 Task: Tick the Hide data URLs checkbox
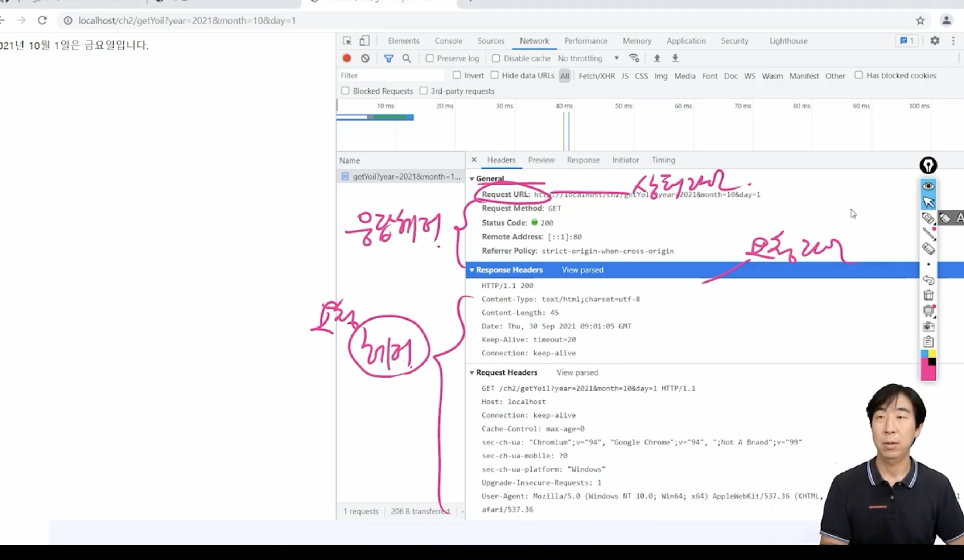[x=495, y=75]
